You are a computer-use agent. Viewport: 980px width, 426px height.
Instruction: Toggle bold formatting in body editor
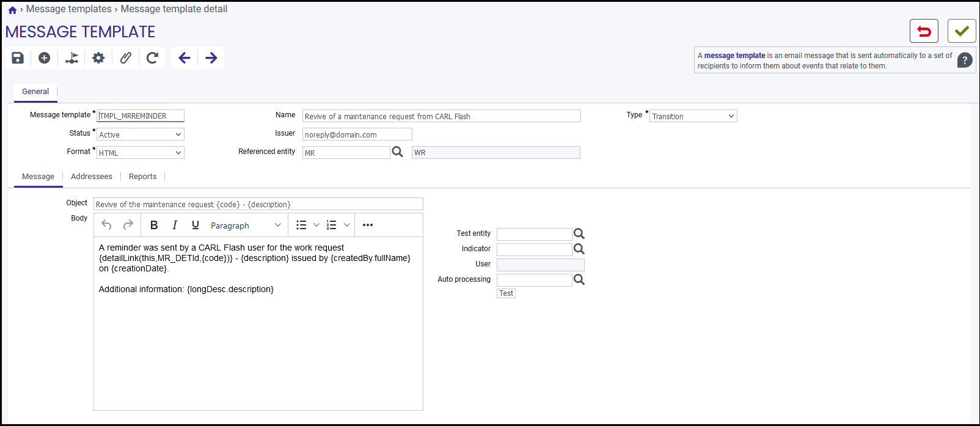tap(154, 225)
